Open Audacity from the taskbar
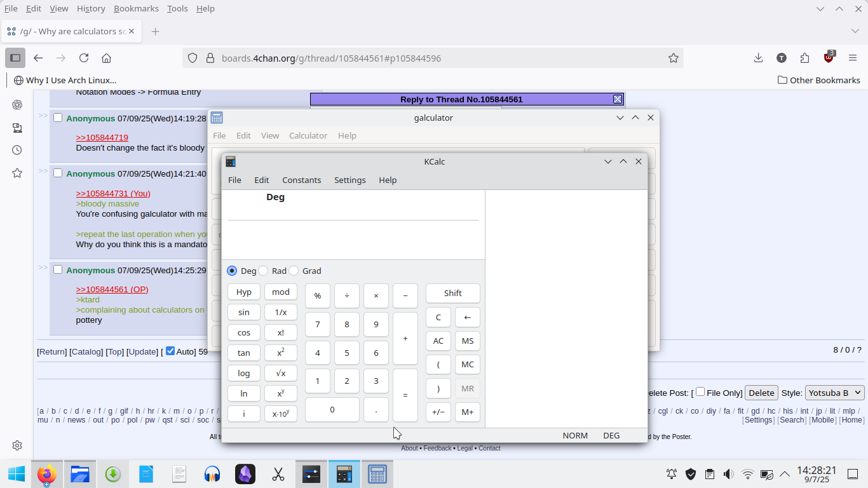Viewport: 868px width, 488px height. [x=212, y=474]
